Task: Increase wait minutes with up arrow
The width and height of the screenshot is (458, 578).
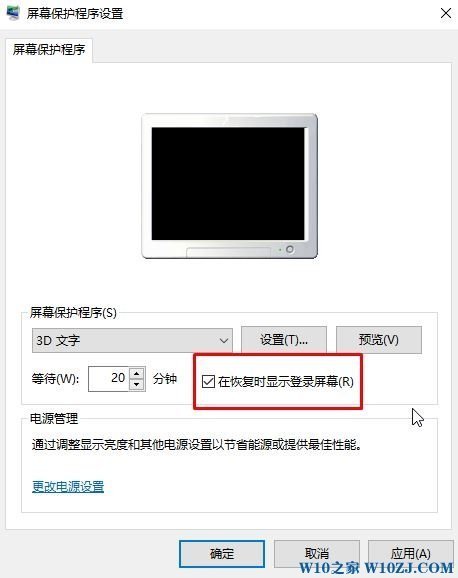Action: pos(137,373)
